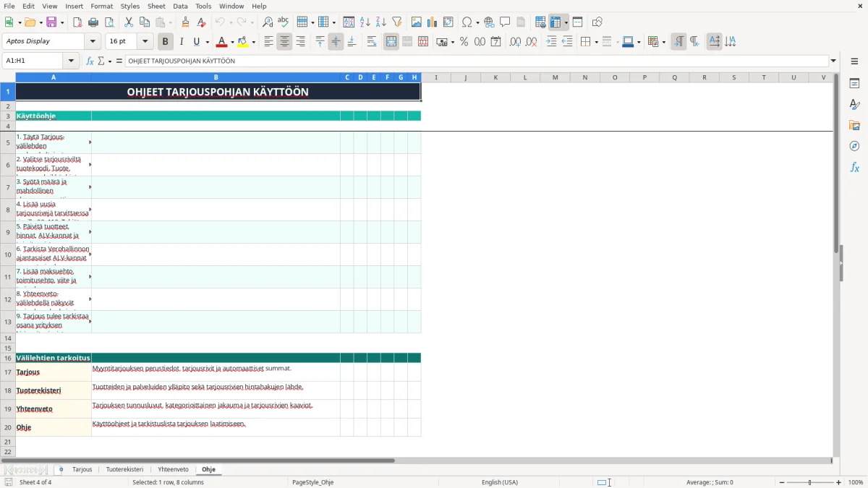Toggle Underline formatting
Viewport: 868px width, 488px height.
(196, 42)
